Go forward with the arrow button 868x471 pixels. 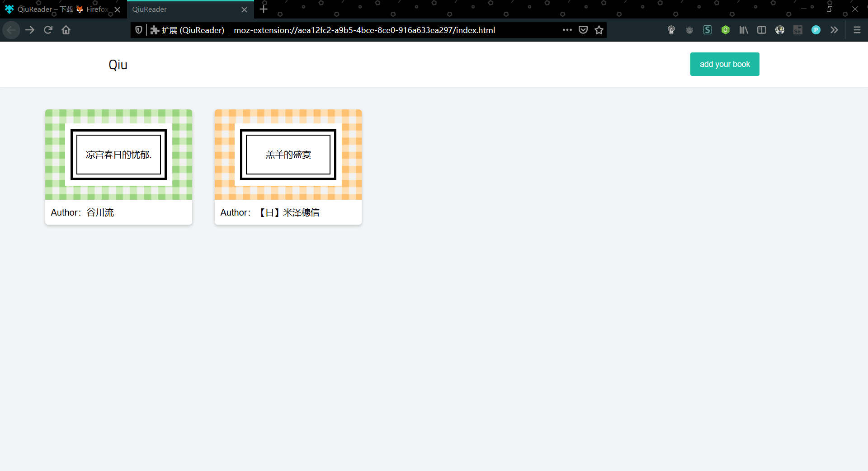point(30,30)
